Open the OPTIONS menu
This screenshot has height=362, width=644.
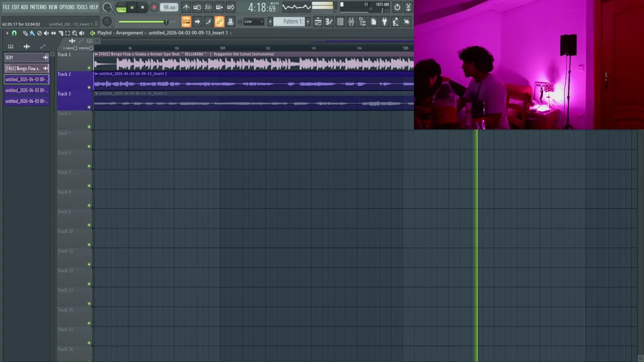[67, 7]
